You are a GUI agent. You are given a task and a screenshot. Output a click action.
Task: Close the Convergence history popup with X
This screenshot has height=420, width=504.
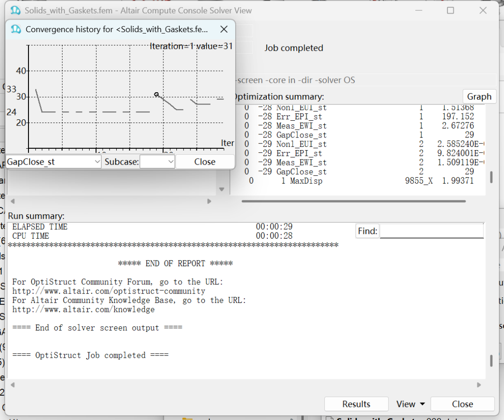point(224,29)
